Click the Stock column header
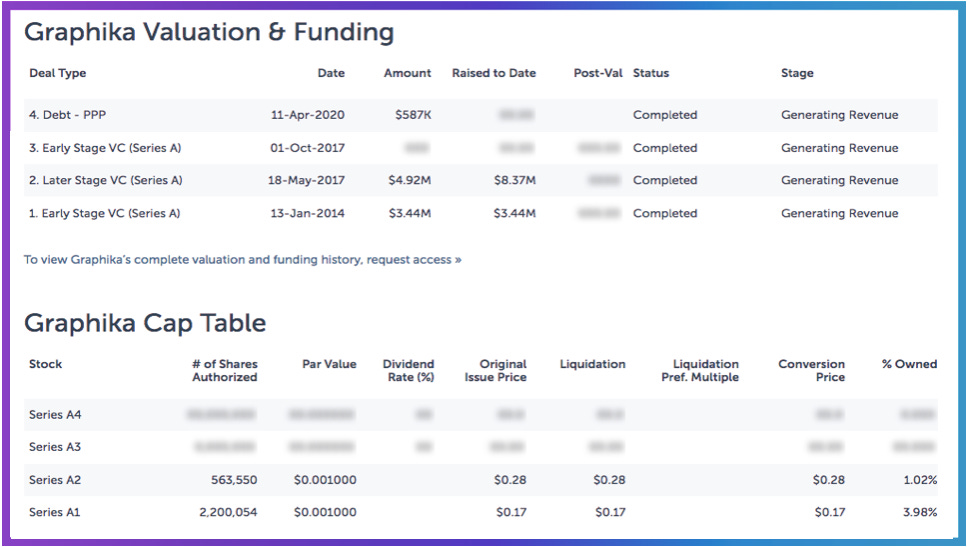Image resolution: width=967 pixels, height=547 pixels. coord(46,364)
